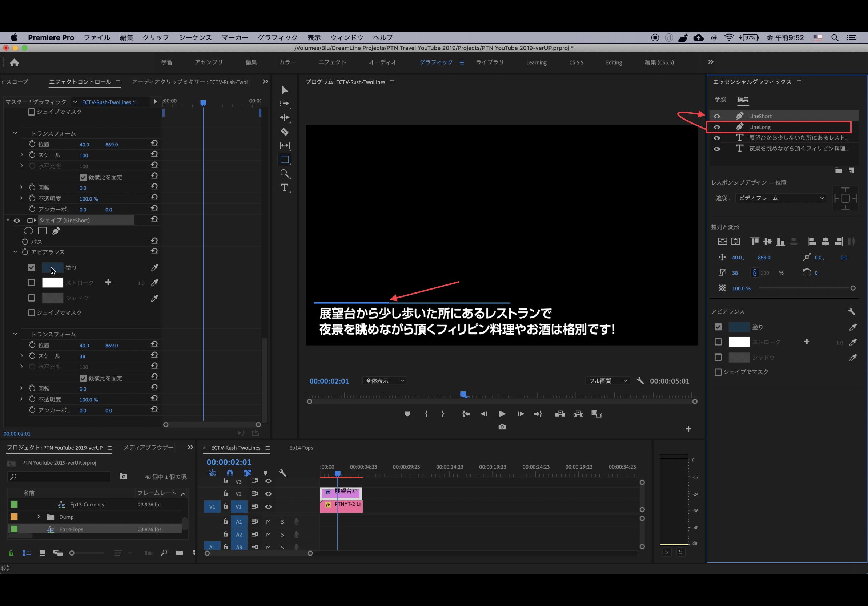Select pen shape tool under LineShort shape

(56, 231)
